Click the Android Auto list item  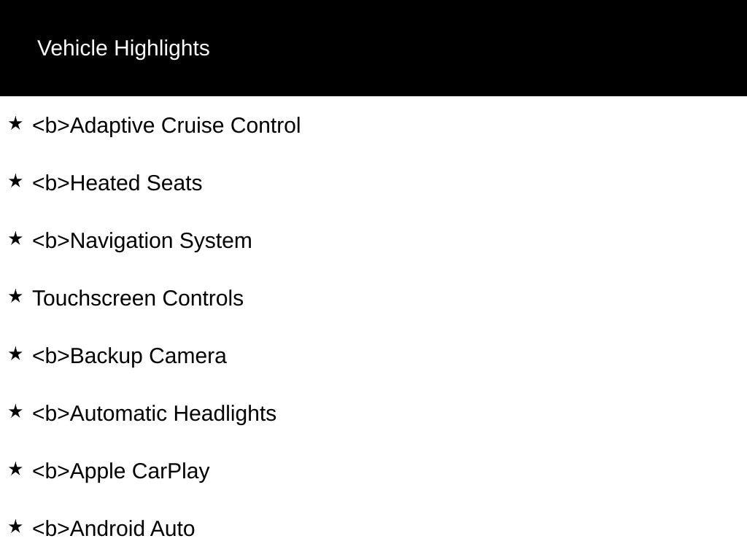point(113,529)
